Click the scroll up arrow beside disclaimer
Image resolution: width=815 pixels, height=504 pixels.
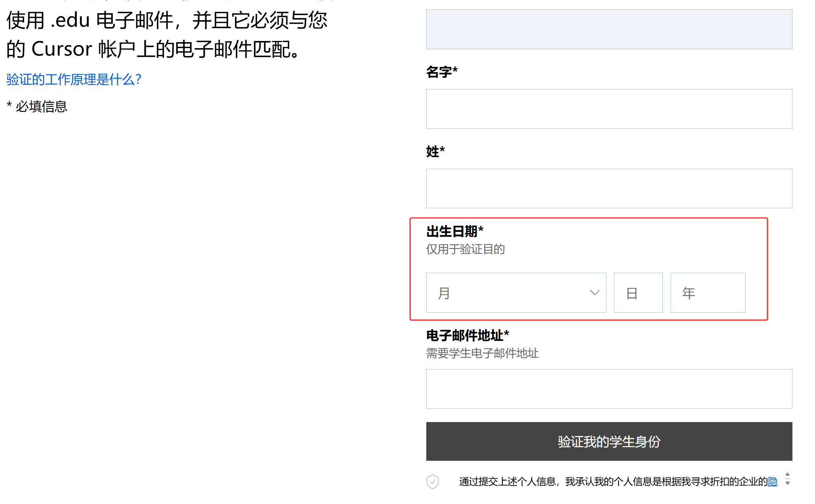pos(788,474)
